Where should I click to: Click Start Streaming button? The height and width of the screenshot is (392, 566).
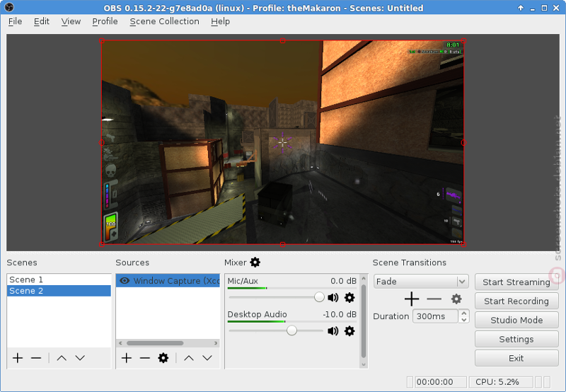516,282
